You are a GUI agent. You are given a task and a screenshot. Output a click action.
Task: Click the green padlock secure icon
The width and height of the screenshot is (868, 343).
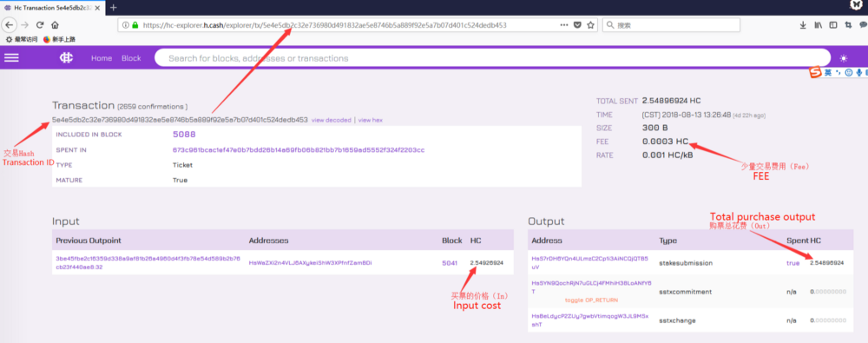135,25
